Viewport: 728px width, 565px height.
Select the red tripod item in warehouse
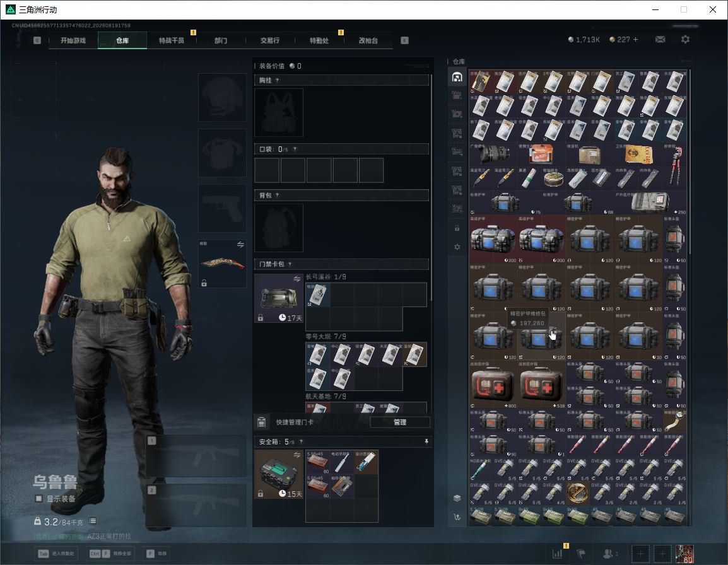[x=674, y=166]
